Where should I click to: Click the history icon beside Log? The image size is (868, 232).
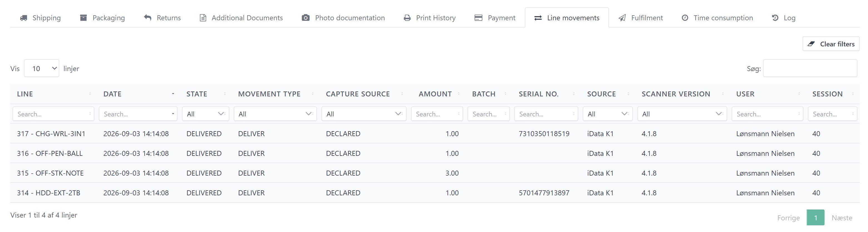click(x=775, y=18)
